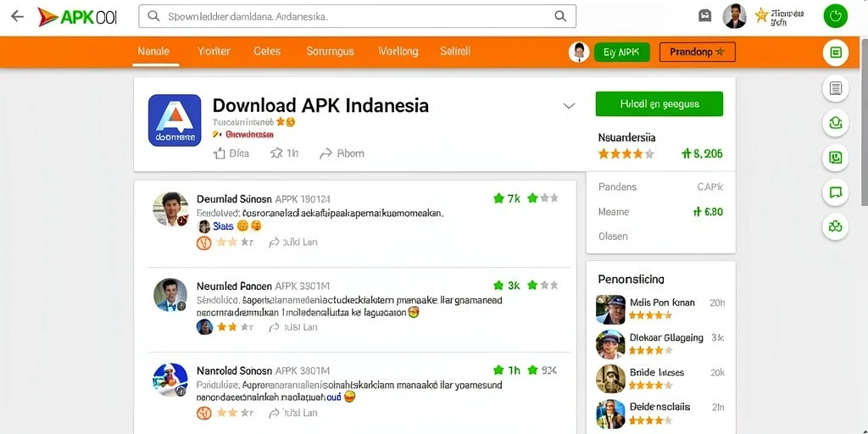
Task: Select the Meane row
Action: (x=660, y=211)
